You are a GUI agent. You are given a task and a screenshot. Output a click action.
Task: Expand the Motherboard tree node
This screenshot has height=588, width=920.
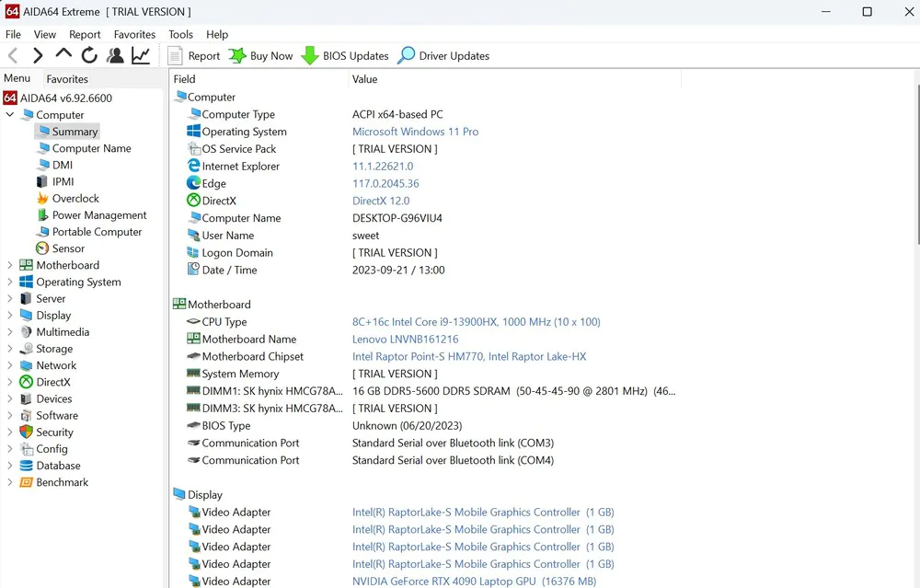click(x=9, y=265)
